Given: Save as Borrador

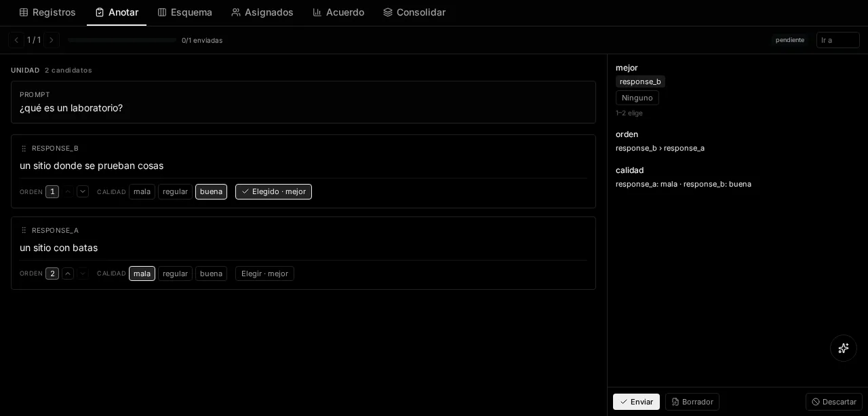Looking at the screenshot, I should click(692, 402).
